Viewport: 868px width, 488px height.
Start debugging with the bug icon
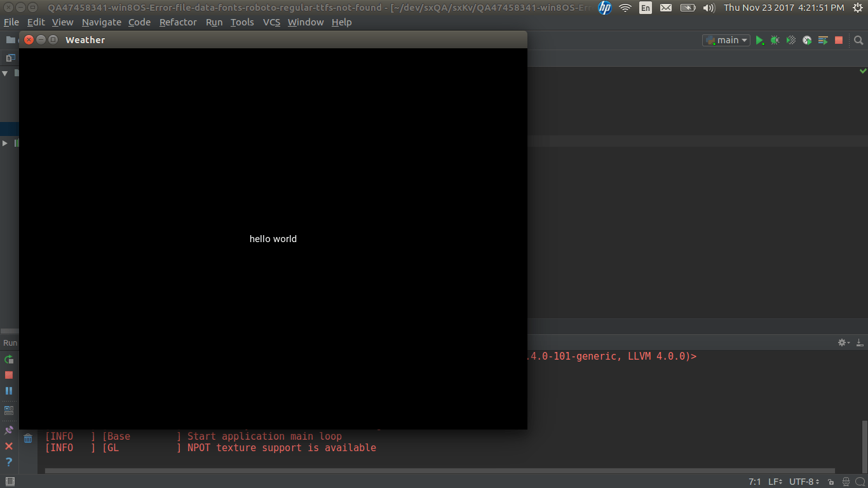775,40
